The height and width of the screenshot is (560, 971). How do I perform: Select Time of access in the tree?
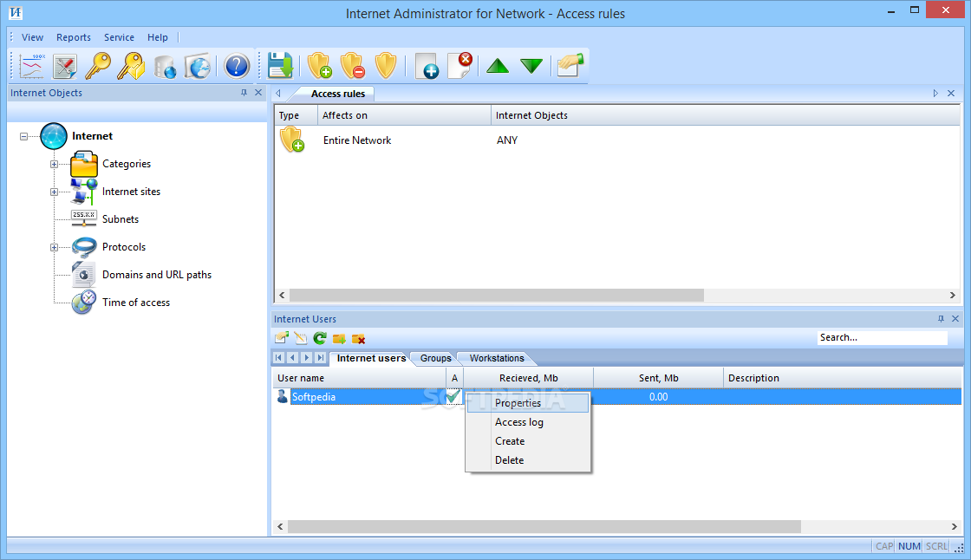(135, 303)
